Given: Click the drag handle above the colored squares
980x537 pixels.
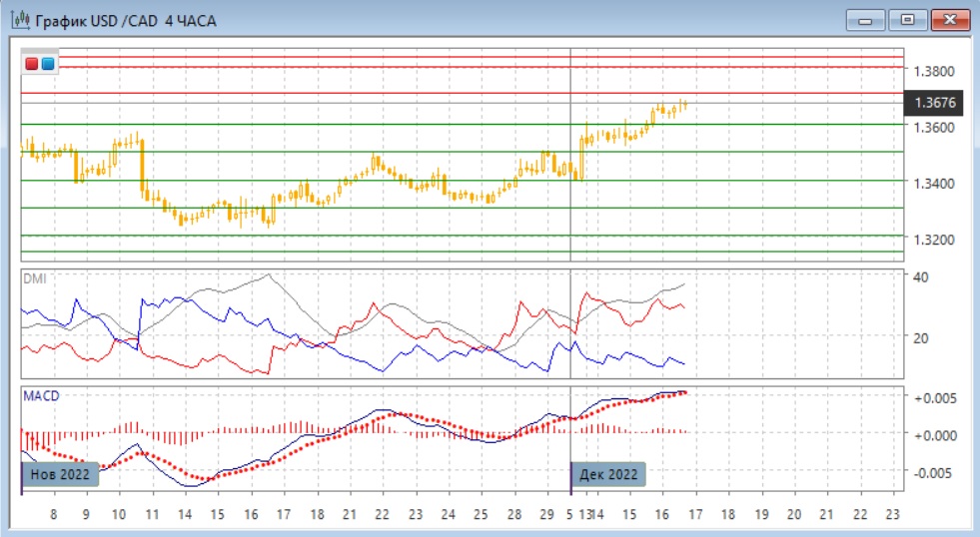Looking at the screenshot, I should [39, 52].
